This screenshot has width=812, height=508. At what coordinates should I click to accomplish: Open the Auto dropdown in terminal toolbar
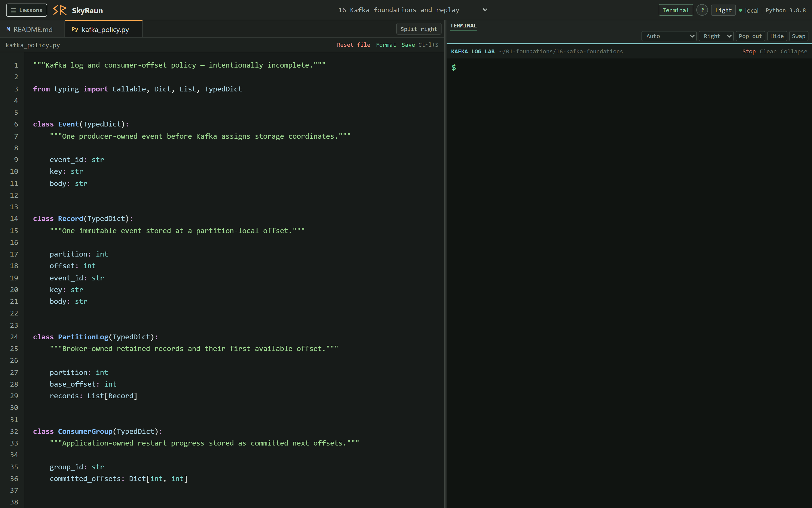pyautogui.click(x=669, y=36)
